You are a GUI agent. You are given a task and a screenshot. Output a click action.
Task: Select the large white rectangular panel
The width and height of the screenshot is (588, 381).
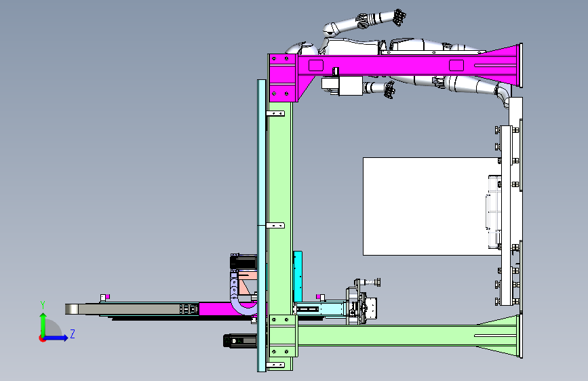(431, 206)
